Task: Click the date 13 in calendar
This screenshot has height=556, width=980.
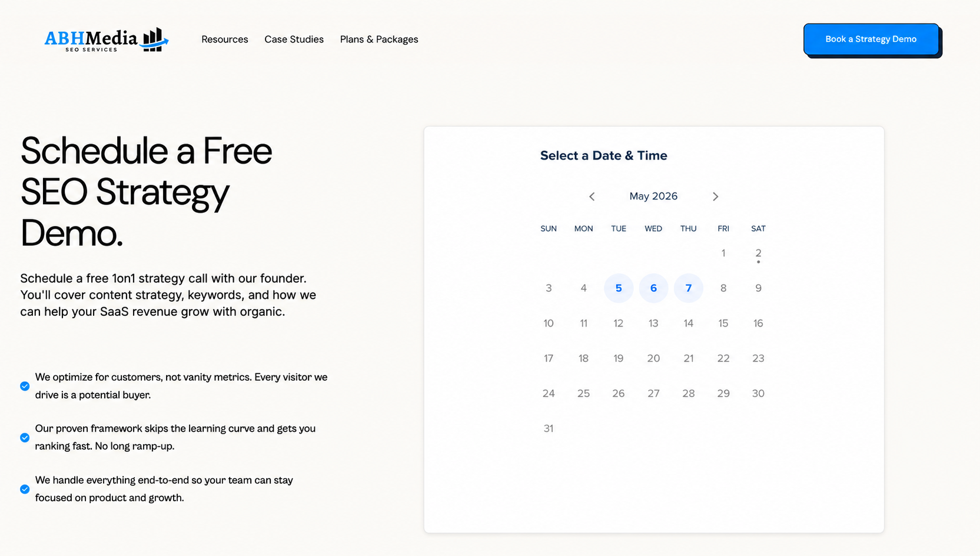Action: pos(653,324)
